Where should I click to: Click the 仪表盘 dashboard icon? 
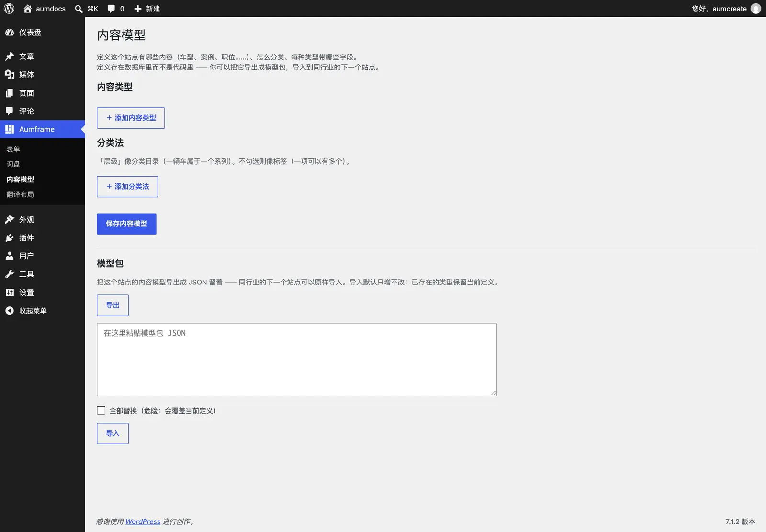point(10,33)
